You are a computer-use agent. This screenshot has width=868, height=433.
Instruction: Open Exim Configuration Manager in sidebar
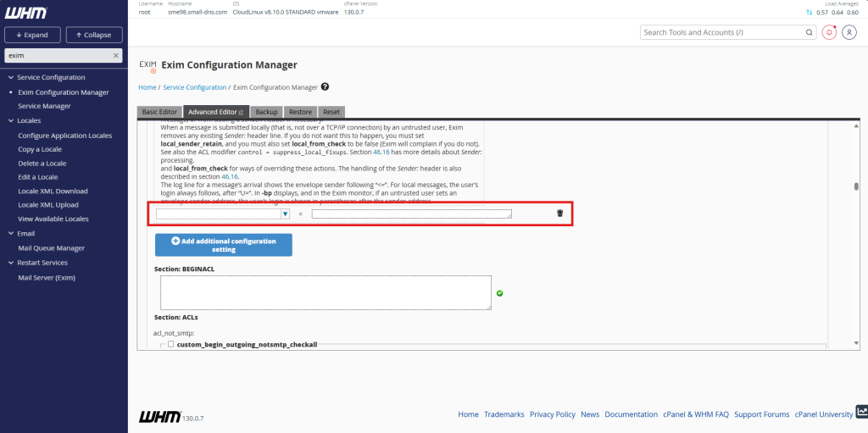coord(64,92)
